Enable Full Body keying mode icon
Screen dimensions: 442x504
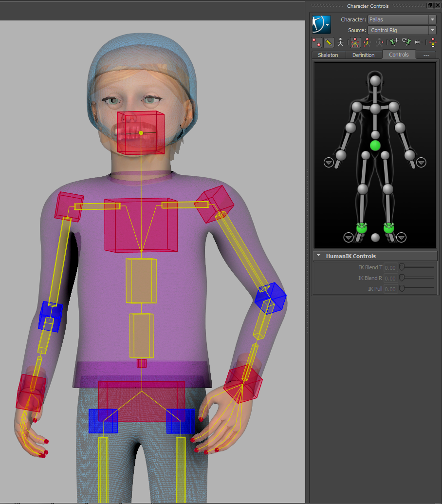tap(355, 42)
